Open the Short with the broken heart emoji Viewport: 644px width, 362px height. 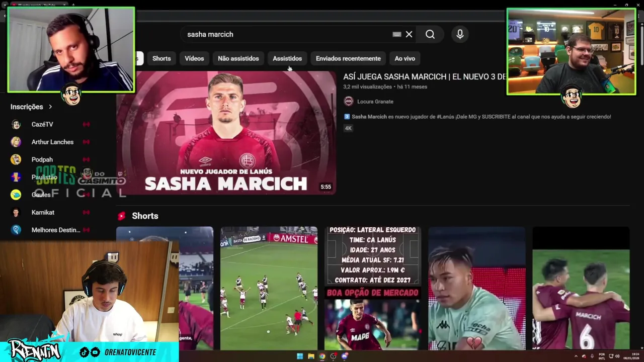click(x=477, y=288)
